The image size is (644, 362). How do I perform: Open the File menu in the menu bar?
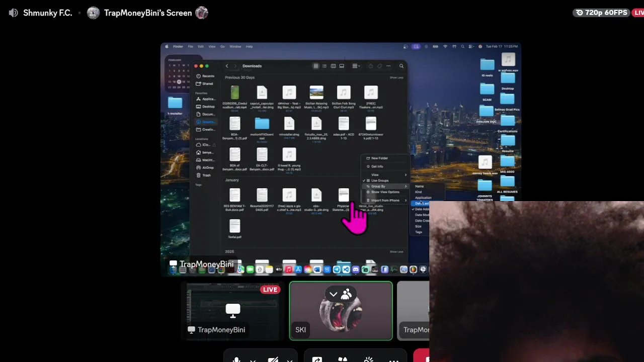(191, 46)
